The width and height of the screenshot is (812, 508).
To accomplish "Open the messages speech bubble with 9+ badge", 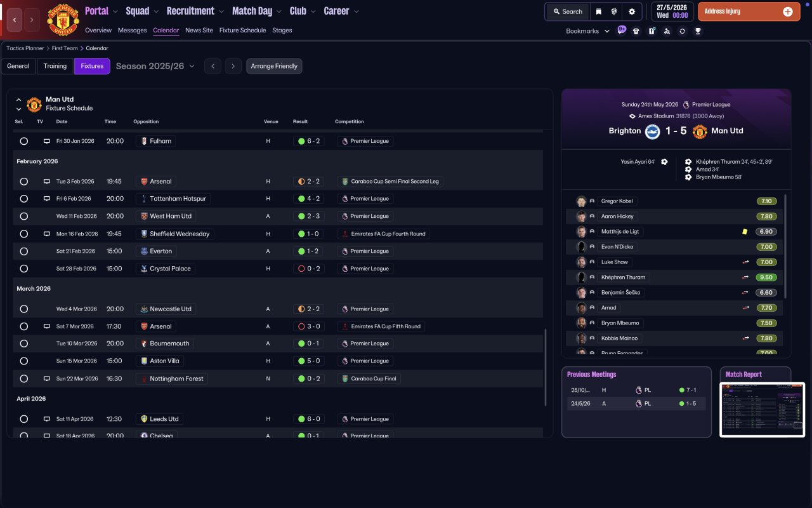I will point(621,30).
